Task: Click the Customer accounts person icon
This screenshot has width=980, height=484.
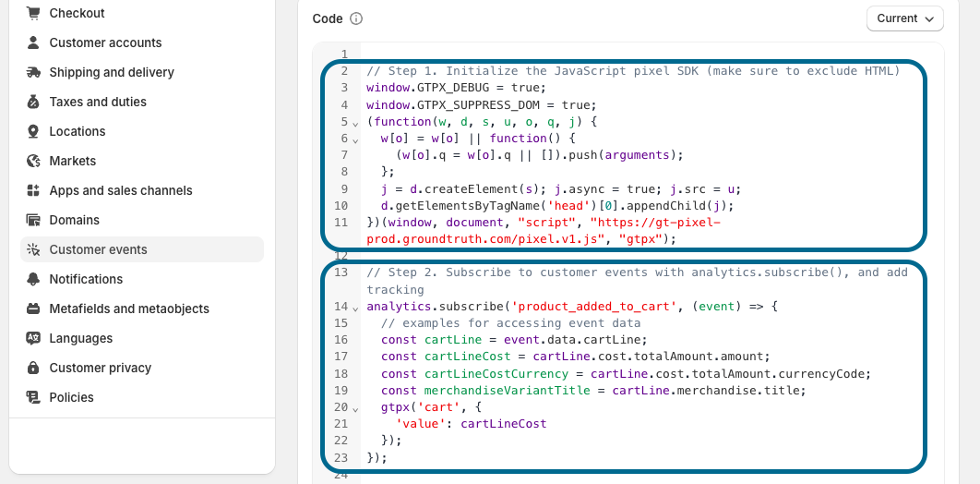Action: (x=33, y=42)
